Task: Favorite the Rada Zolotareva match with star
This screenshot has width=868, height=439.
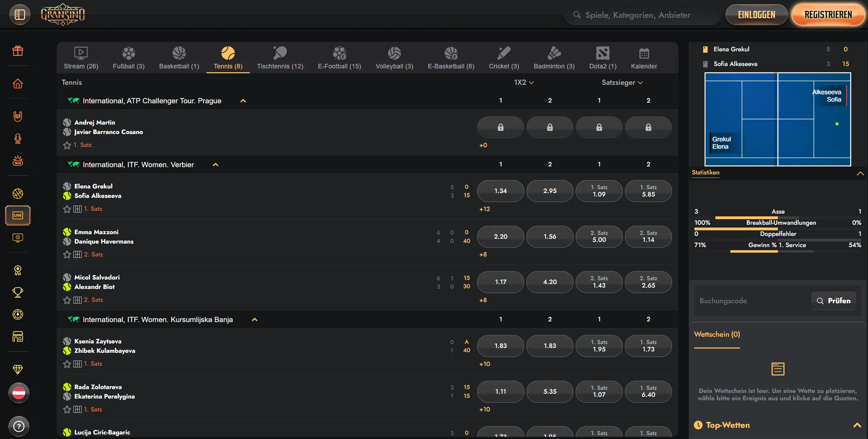Action: [x=67, y=409]
